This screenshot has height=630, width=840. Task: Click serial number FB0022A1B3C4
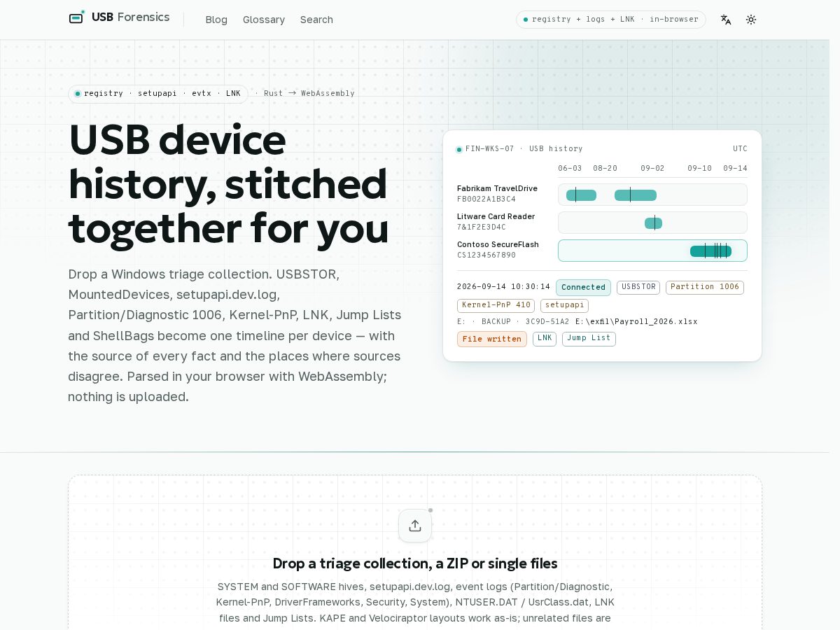pyautogui.click(x=486, y=199)
